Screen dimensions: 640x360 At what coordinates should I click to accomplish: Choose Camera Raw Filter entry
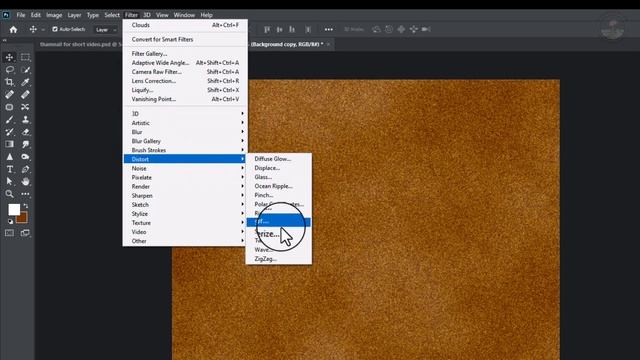[185, 72]
